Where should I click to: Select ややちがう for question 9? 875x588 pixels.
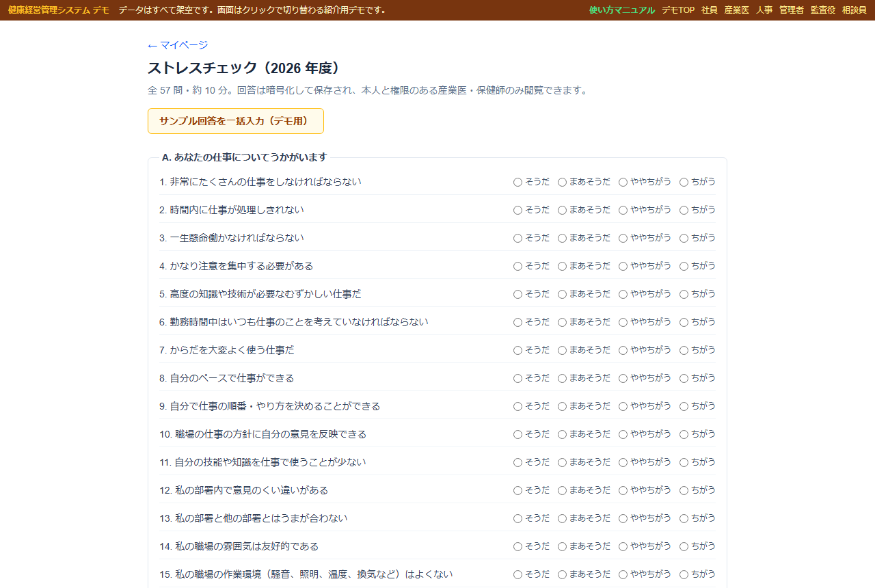[623, 406]
